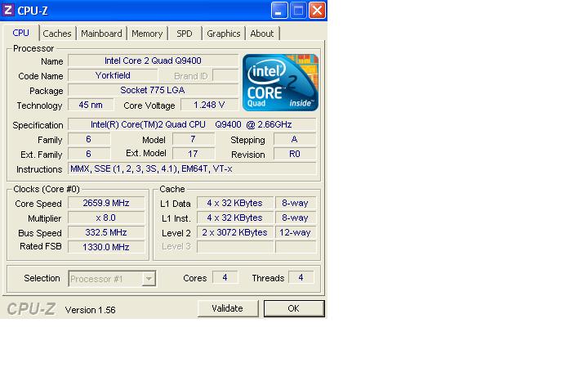Click the Core Voltage value 1.248 V

(x=209, y=105)
